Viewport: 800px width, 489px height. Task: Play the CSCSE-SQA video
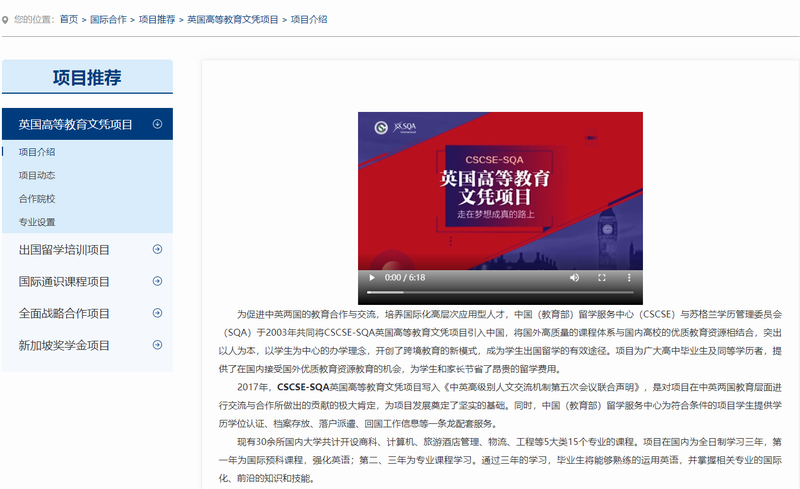pyautogui.click(x=372, y=277)
